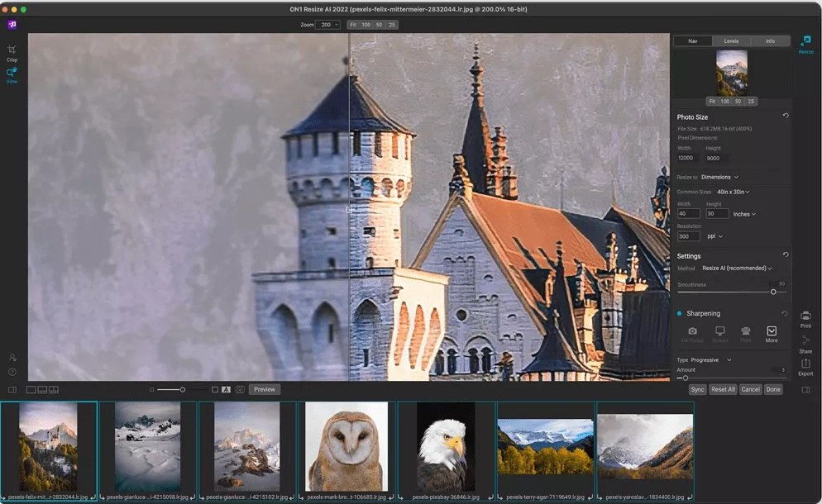822x504 pixels.
Task: Open the Export panel
Action: (x=805, y=369)
